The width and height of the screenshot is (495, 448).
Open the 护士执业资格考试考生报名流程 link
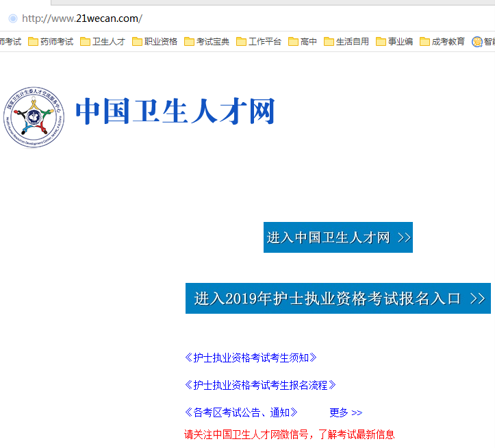pos(260,385)
